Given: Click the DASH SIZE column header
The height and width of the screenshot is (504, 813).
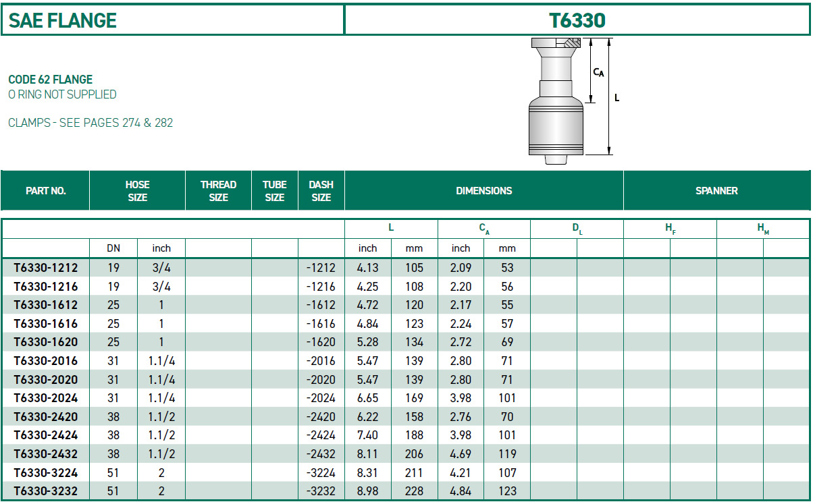Looking at the screenshot, I should 321,191.
